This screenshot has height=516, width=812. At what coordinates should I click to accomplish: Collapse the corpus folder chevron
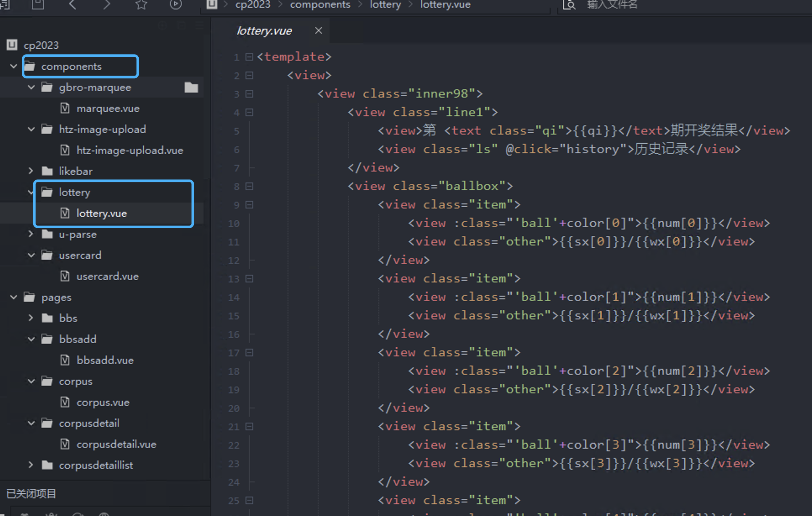coord(31,381)
